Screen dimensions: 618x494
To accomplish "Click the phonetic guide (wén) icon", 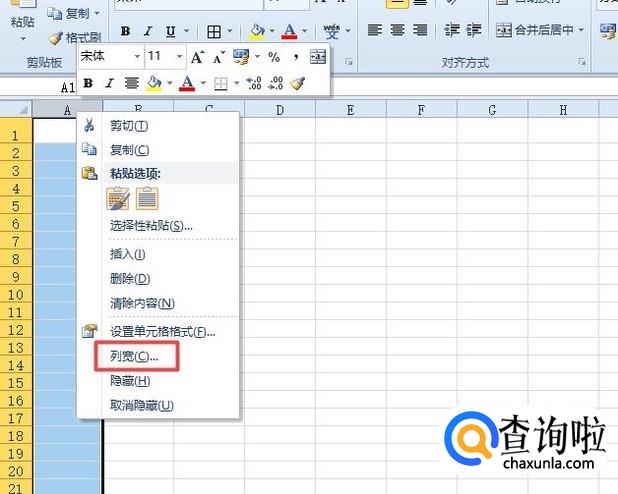I will tap(331, 31).
